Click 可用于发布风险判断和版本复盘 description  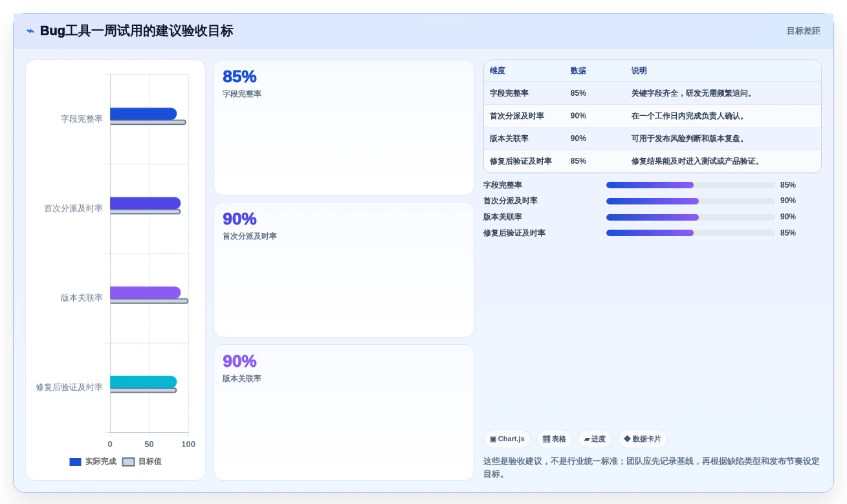pyautogui.click(x=688, y=138)
